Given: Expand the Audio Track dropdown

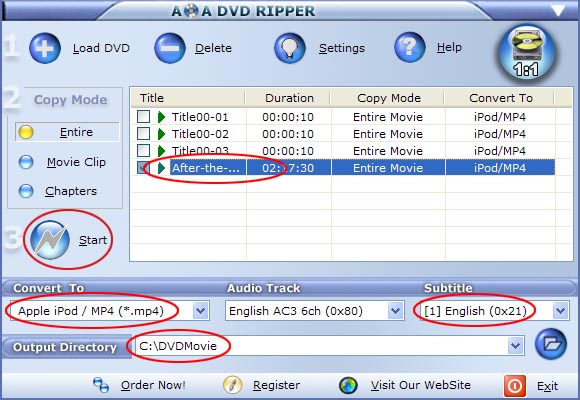Looking at the screenshot, I should (x=395, y=311).
